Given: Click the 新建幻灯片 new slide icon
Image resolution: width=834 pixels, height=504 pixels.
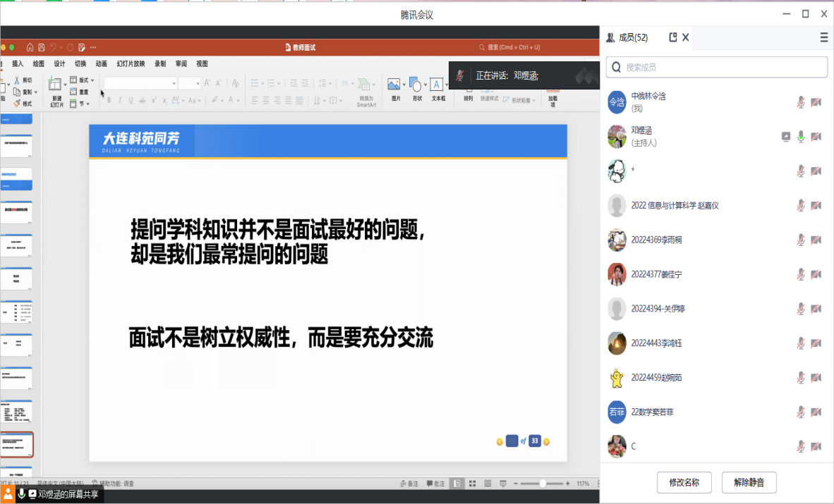Looking at the screenshot, I should click(x=55, y=84).
